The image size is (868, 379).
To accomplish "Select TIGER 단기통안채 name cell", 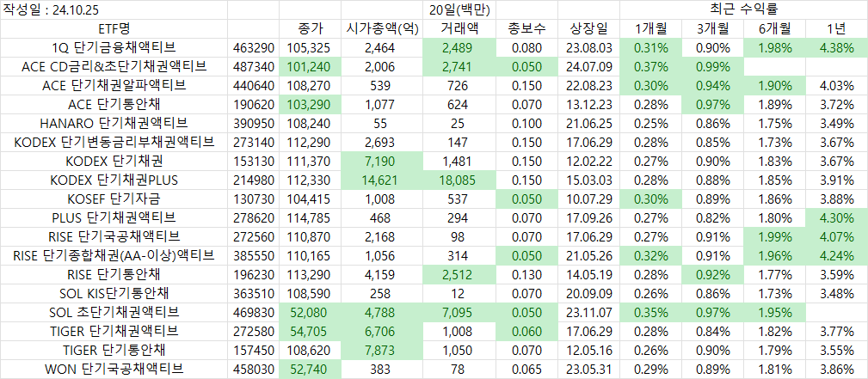I will 114,351.
